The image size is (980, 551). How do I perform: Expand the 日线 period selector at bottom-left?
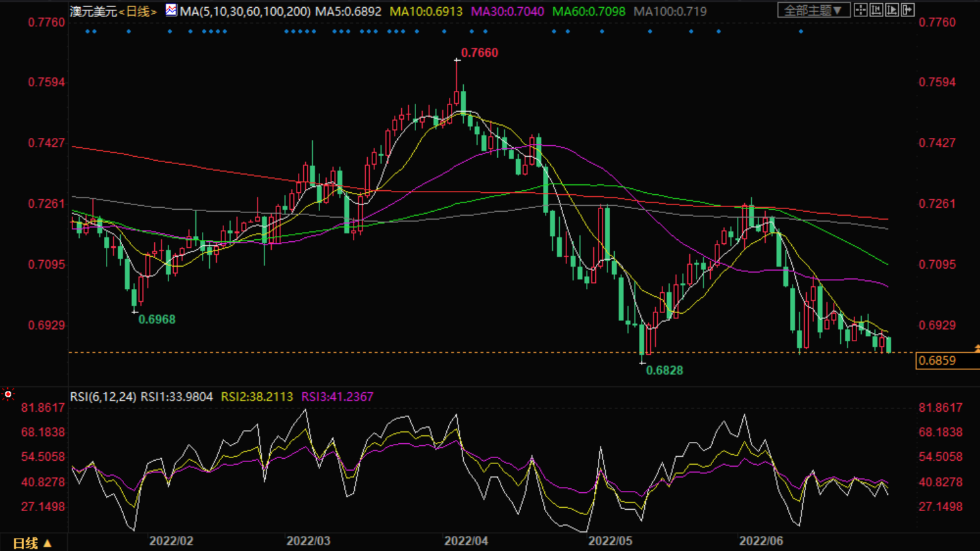[32, 543]
